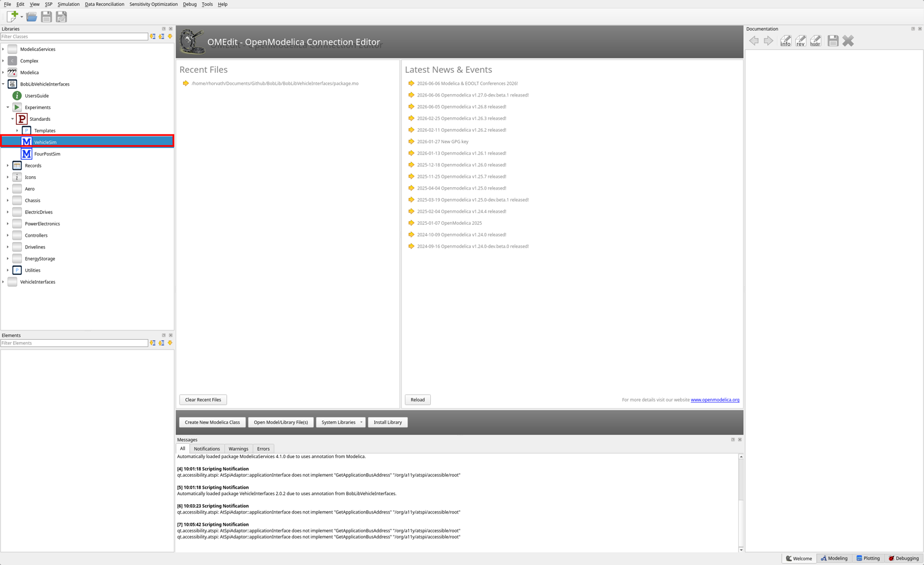The image size is (924, 565).
Task: Expand the VehicleInterfaces tree node
Action: tap(3, 282)
